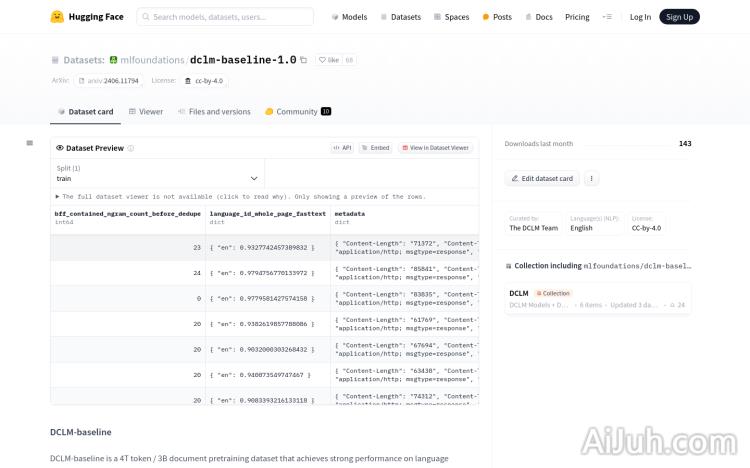Open the Community tab
750x468 pixels.
(x=297, y=112)
